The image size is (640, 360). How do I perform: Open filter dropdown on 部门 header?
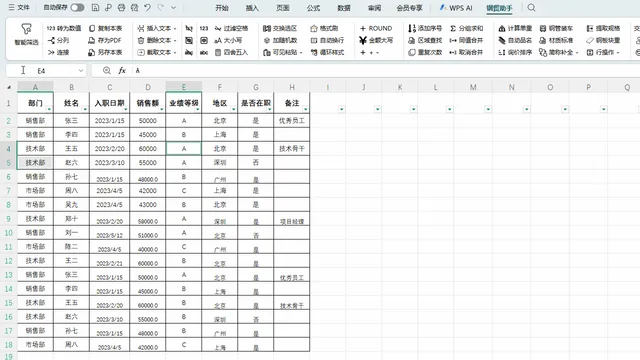(x=49, y=109)
